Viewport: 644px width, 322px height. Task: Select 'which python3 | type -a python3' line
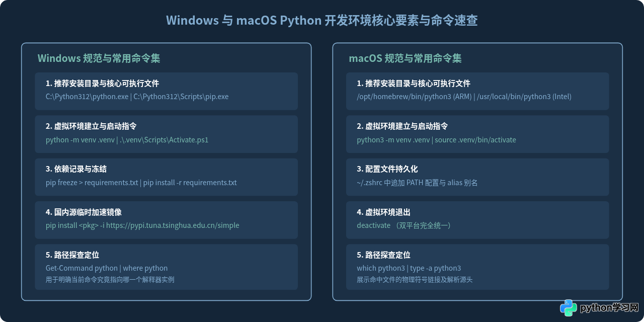click(409, 268)
